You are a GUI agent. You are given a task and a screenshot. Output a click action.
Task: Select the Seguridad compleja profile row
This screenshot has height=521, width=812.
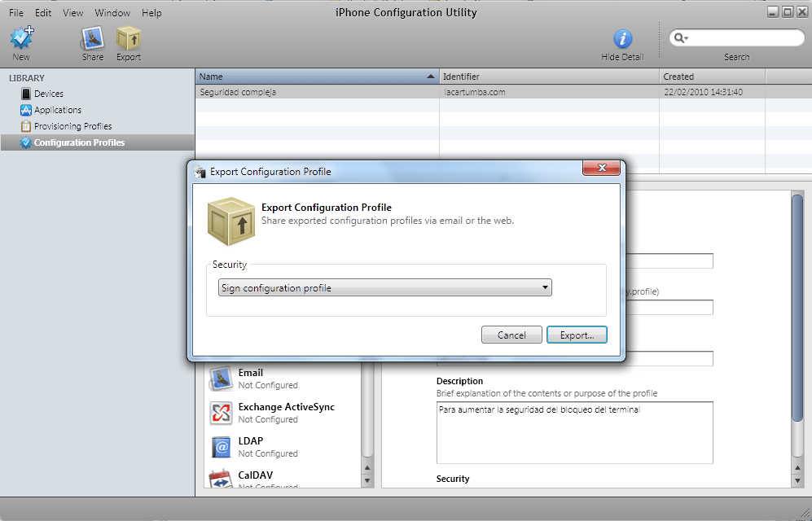click(x=503, y=92)
